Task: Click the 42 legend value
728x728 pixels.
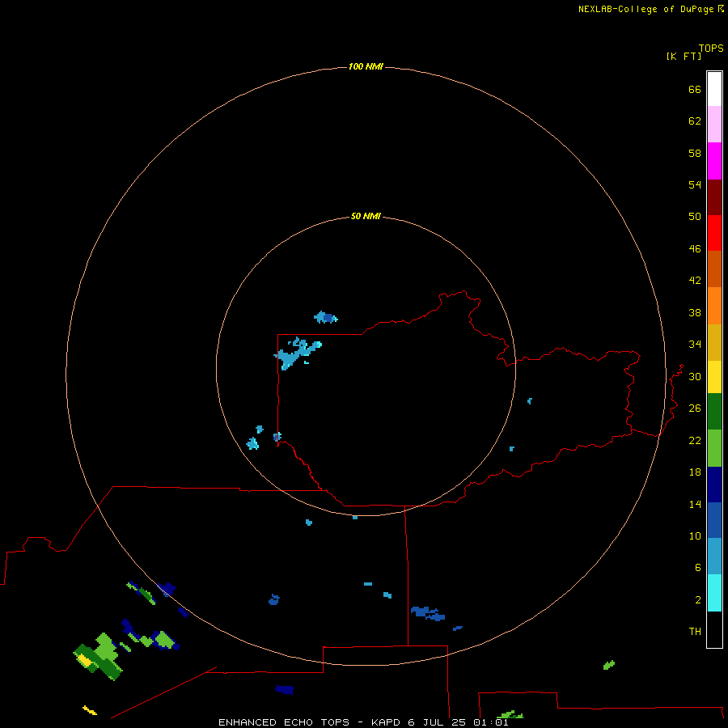Action: point(695,280)
